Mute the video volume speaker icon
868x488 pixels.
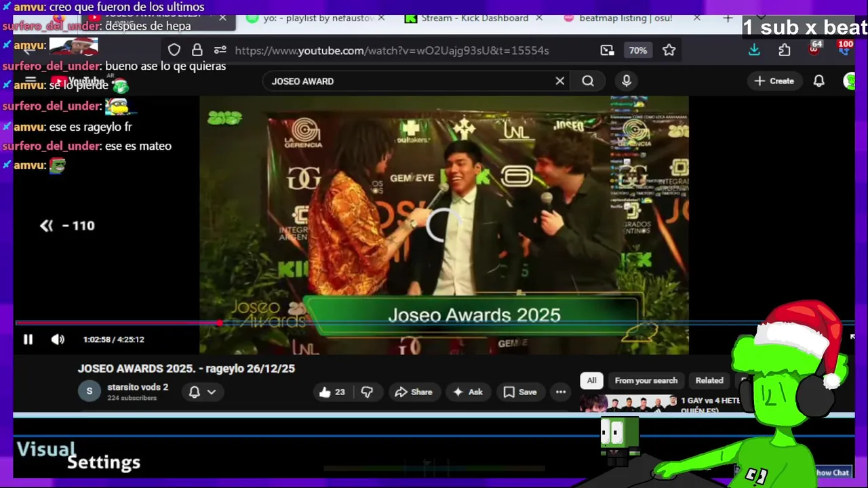[58, 340]
